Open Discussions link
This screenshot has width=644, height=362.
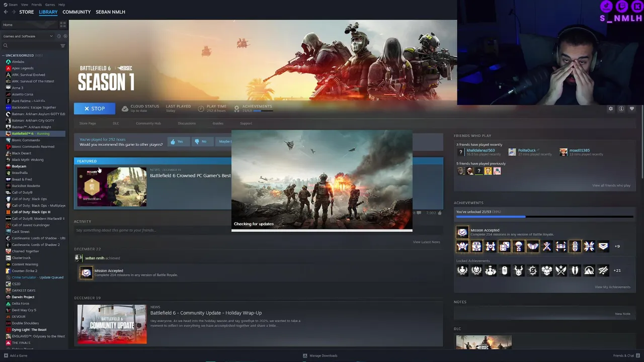pos(187,123)
